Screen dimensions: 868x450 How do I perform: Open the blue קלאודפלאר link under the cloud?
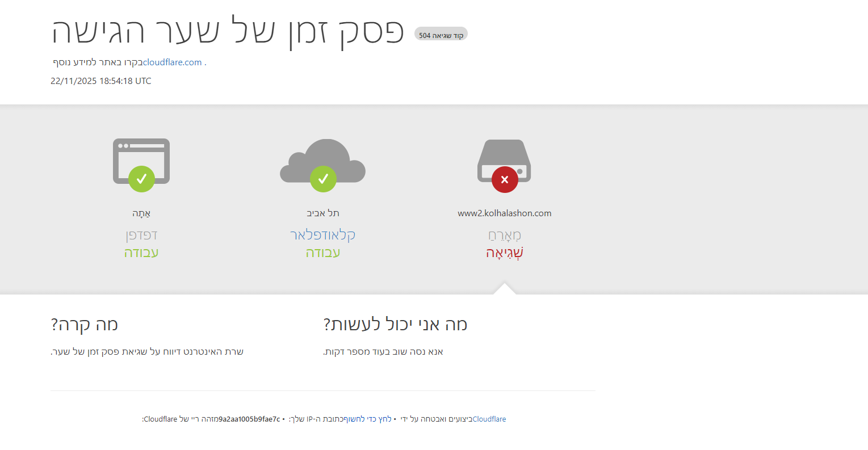click(x=322, y=235)
